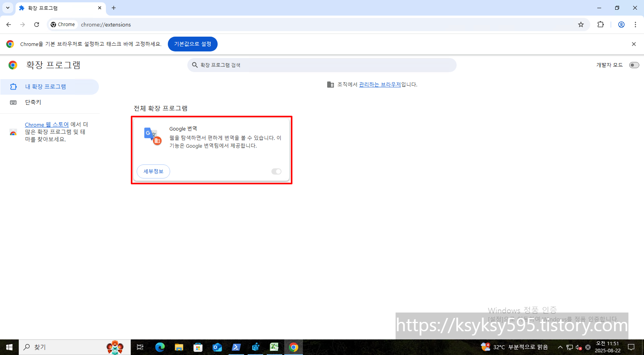Open Microsoft Store from taskbar
This screenshot has height=355, width=644.
[x=198, y=347]
